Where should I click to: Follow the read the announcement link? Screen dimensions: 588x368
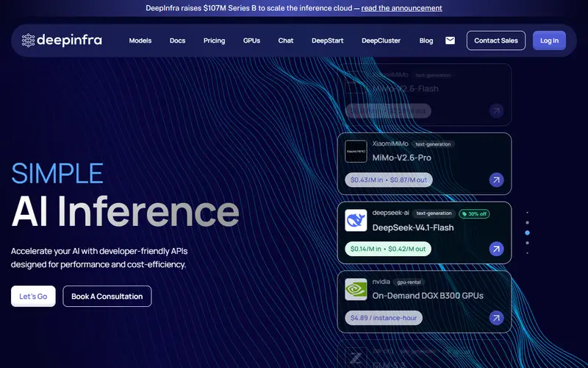pos(401,8)
